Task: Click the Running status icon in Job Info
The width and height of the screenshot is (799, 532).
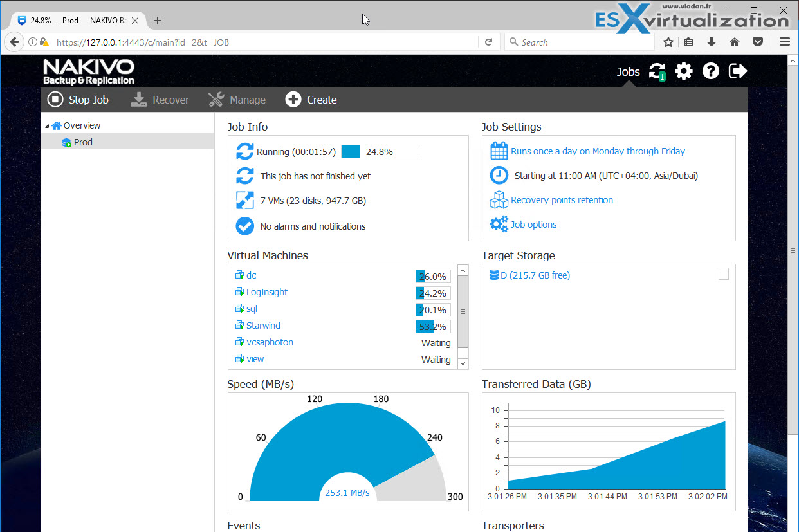Action: (245, 152)
